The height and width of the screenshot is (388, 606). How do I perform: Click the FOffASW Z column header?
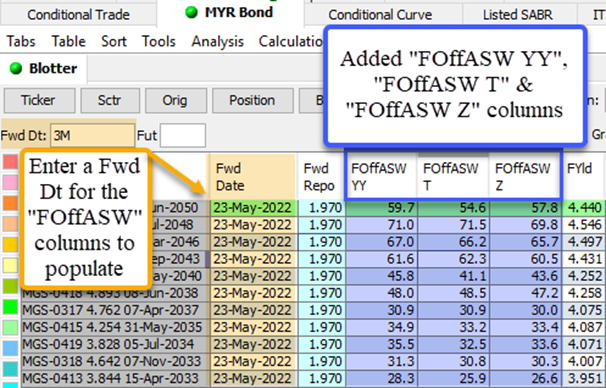[x=524, y=177]
